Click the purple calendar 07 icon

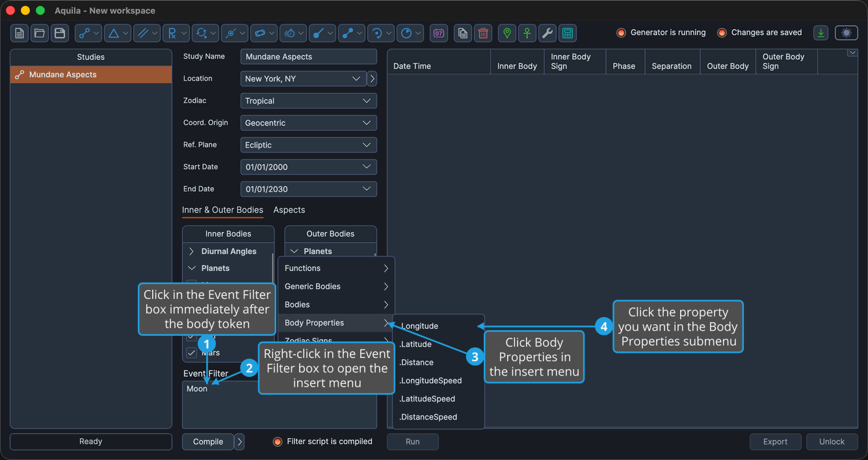click(x=439, y=33)
